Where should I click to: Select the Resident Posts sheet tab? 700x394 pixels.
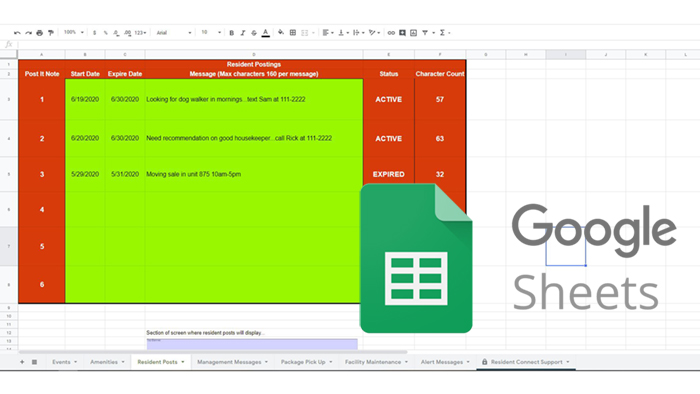click(157, 362)
